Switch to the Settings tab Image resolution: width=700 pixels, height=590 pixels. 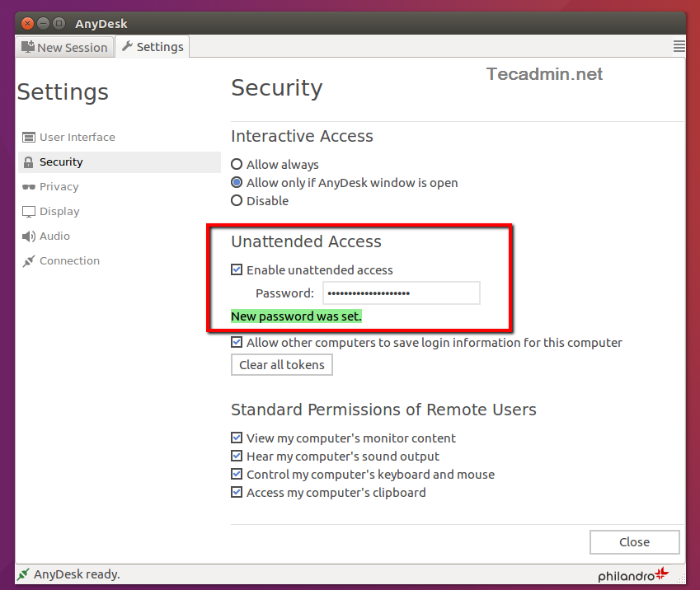pyautogui.click(x=153, y=47)
